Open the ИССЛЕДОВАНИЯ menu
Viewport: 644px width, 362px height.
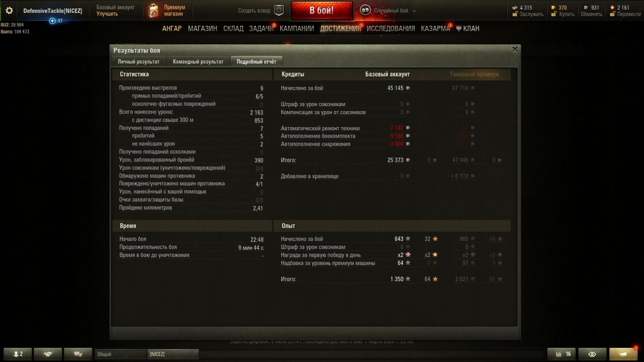(391, 28)
